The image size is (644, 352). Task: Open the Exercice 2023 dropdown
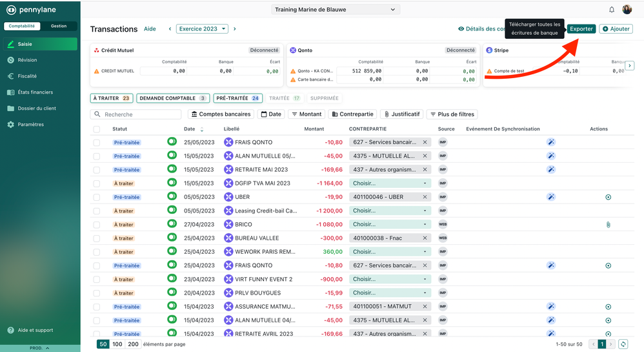[202, 29]
